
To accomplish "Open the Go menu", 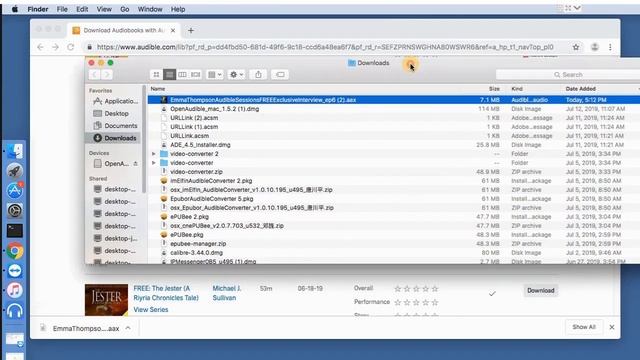I will [x=125, y=9].
